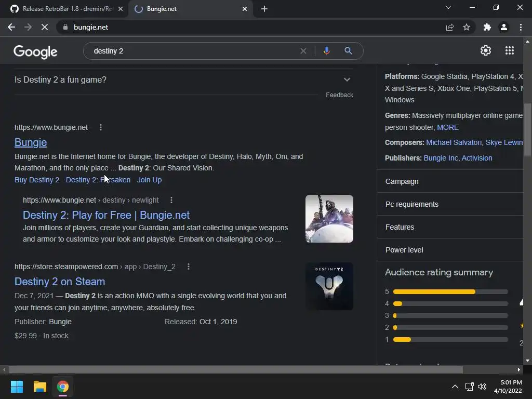Open the Chrome extensions puzzle icon
Image resolution: width=532 pixels, height=399 pixels.
487,27
